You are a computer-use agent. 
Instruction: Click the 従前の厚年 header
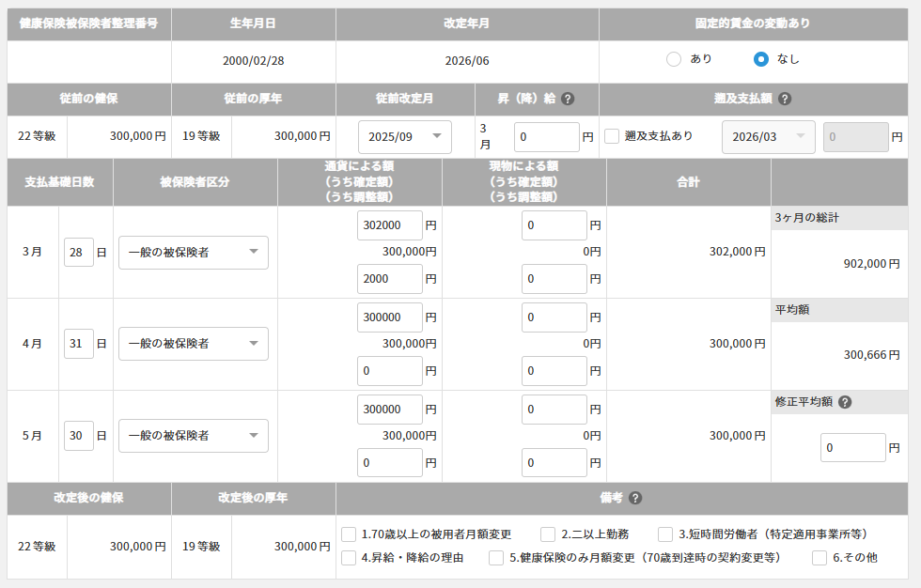tap(253, 99)
